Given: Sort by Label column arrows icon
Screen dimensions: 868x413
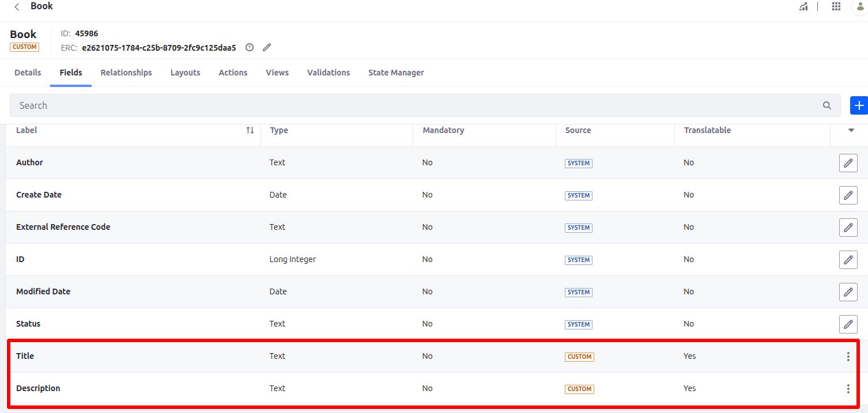Looking at the screenshot, I should click(x=250, y=130).
